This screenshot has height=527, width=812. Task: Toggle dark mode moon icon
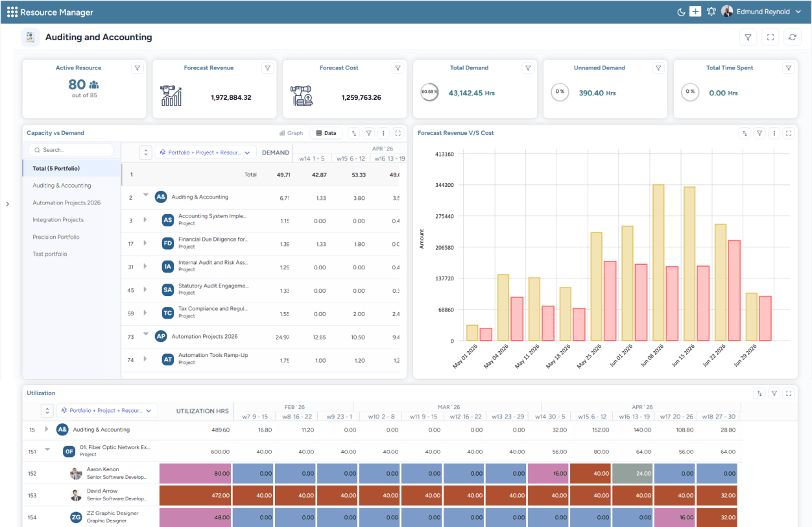tap(681, 12)
